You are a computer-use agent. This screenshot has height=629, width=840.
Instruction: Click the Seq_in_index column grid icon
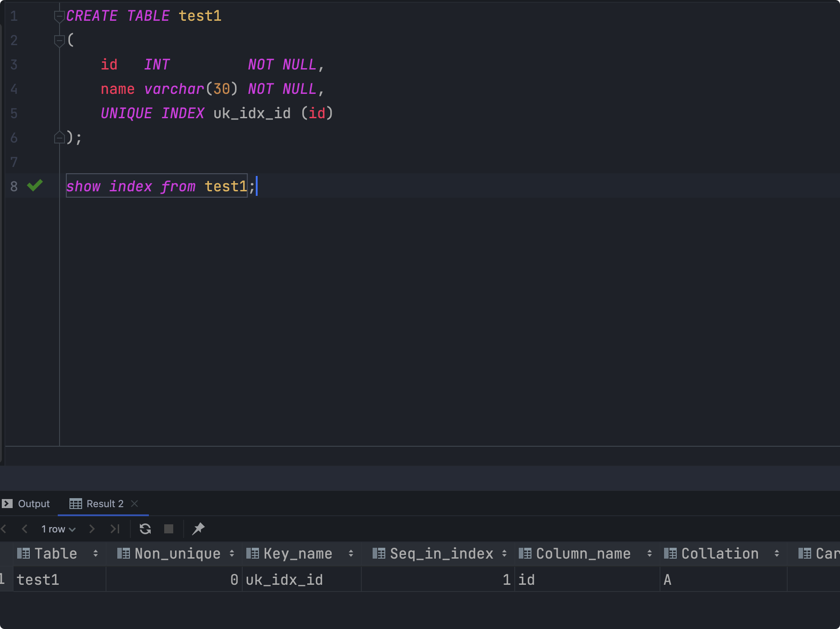pos(379,553)
